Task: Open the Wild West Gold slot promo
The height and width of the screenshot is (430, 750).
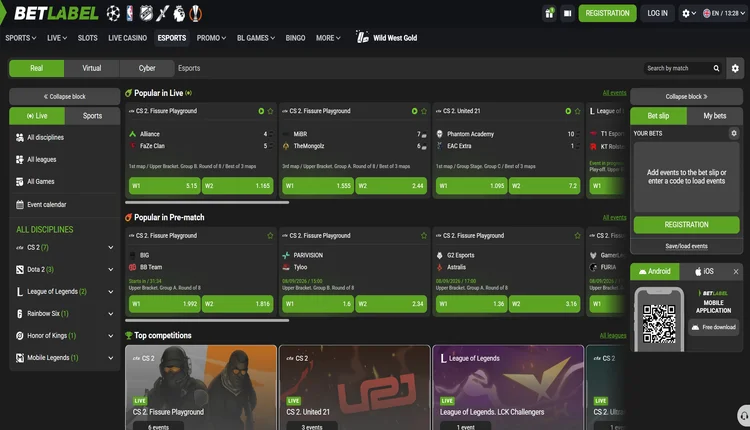Action: pyautogui.click(x=387, y=38)
